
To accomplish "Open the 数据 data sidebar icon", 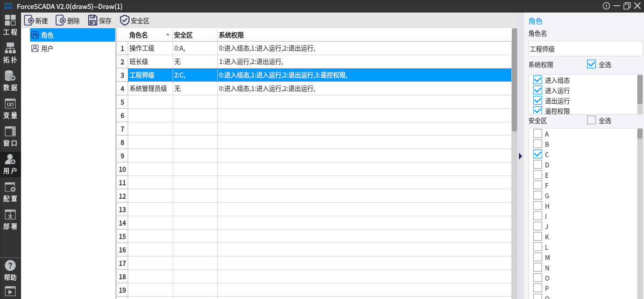I will pos(10,81).
